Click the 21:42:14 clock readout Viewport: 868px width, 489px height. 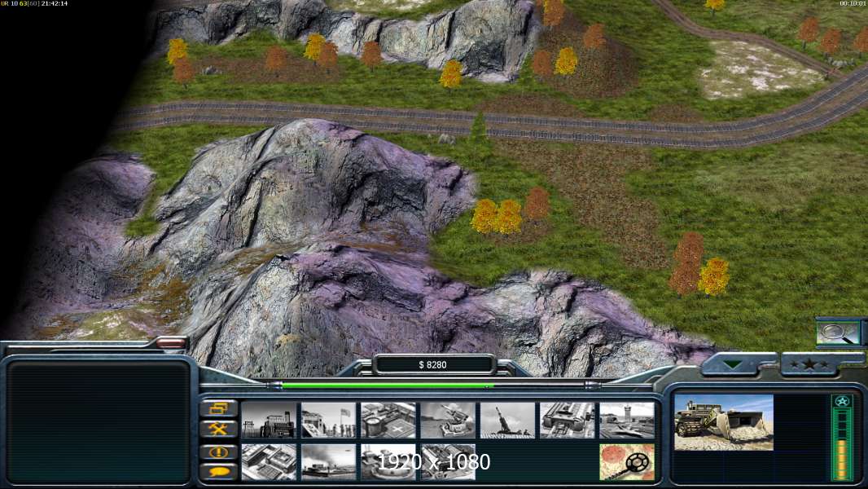pos(55,3)
